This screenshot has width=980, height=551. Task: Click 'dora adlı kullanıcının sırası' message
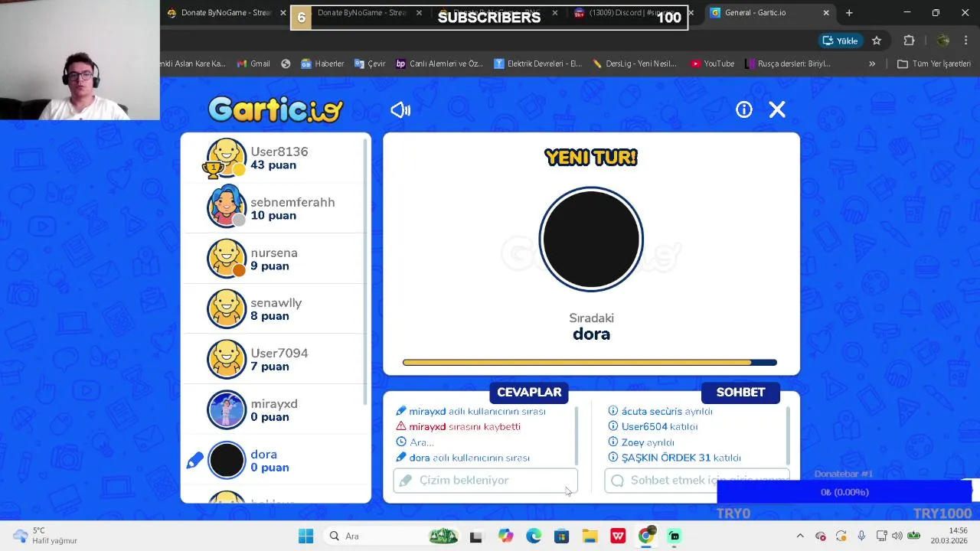pos(462,458)
